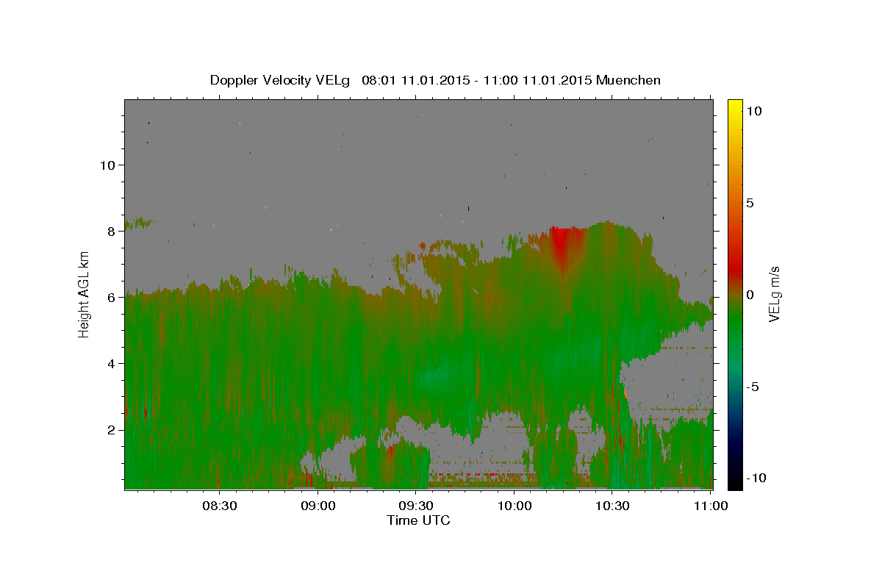Image resolution: width=882 pixels, height=588 pixels.
Task: Pick the black bottom of the colorbar
Action: pyautogui.click(x=735, y=481)
